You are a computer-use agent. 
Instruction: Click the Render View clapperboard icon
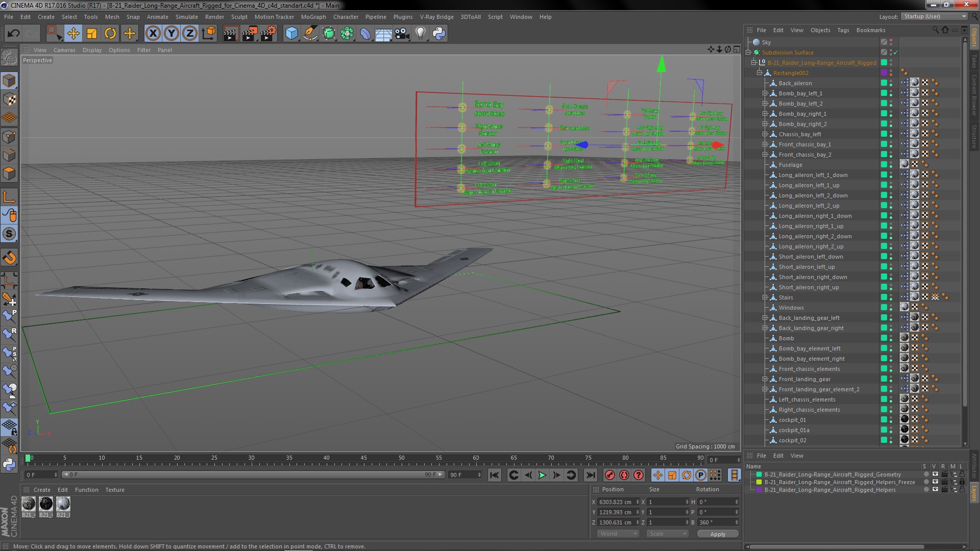click(231, 34)
